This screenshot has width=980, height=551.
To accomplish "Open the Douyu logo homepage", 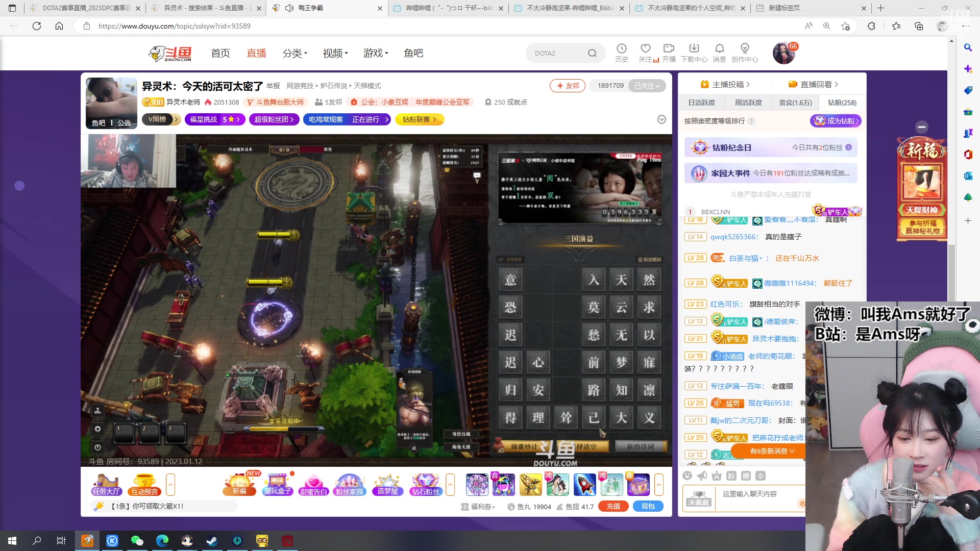I will click(170, 53).
